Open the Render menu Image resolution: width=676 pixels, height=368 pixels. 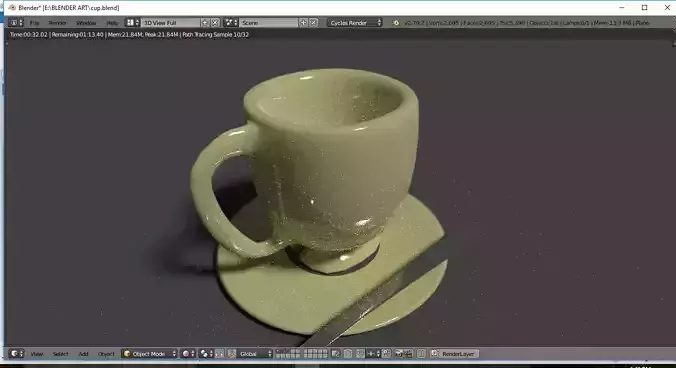point(57,23)
